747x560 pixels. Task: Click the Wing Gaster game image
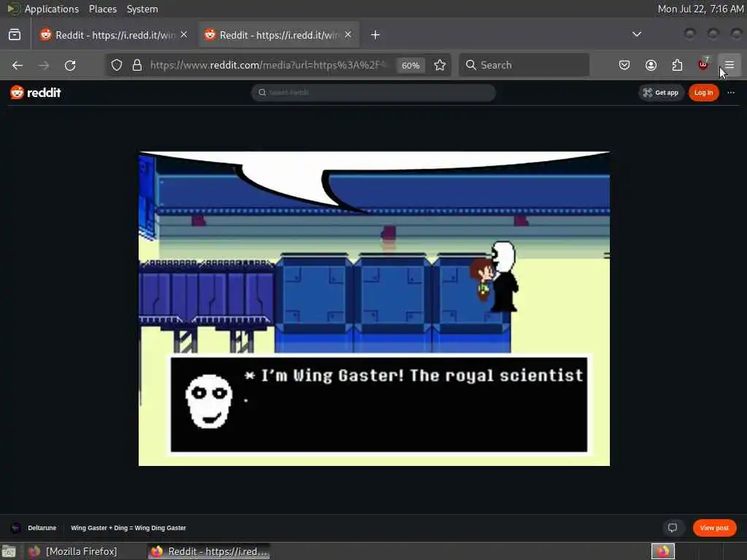[x=374, y=308]
